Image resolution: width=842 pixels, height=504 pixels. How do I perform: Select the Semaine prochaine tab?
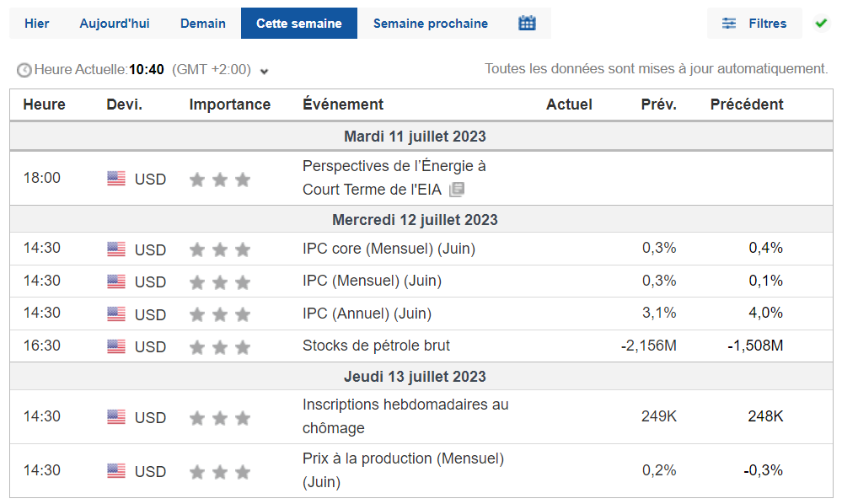click(432, 23)
